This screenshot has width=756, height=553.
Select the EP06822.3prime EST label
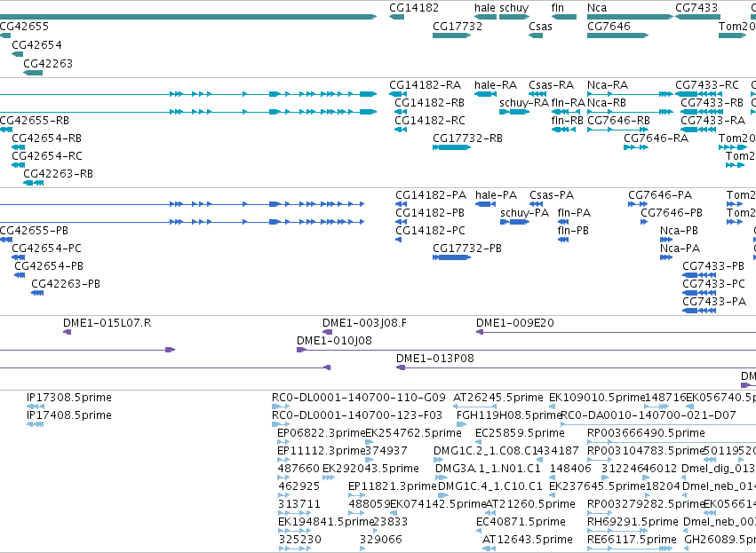[321, 433]
